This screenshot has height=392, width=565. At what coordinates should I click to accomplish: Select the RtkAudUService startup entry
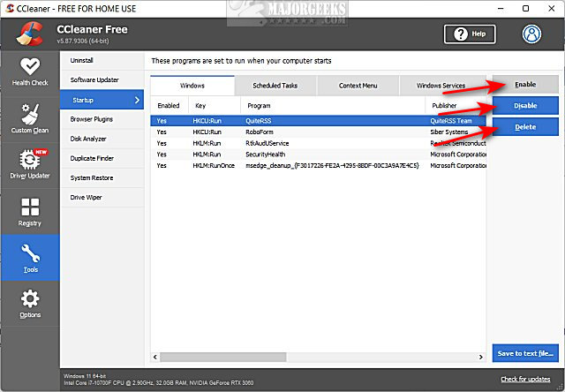(318, 143)
